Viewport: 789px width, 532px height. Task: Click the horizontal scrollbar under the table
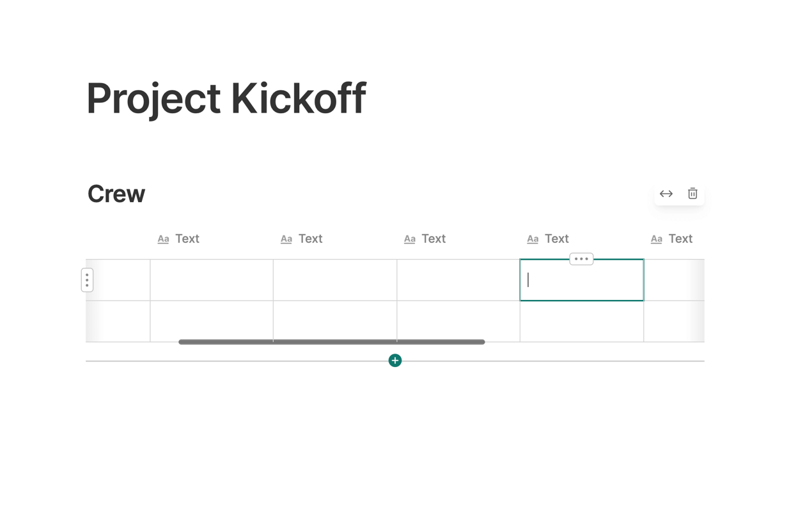coord(331,342)
